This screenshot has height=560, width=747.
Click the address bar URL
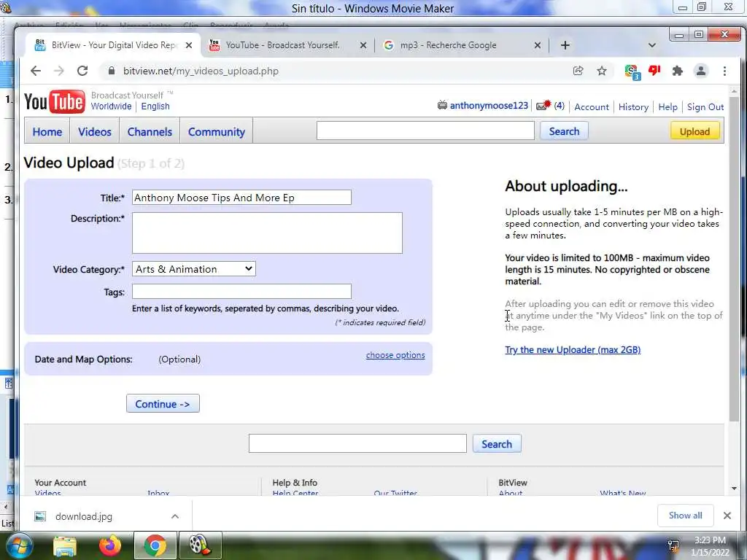pos(201,71)
